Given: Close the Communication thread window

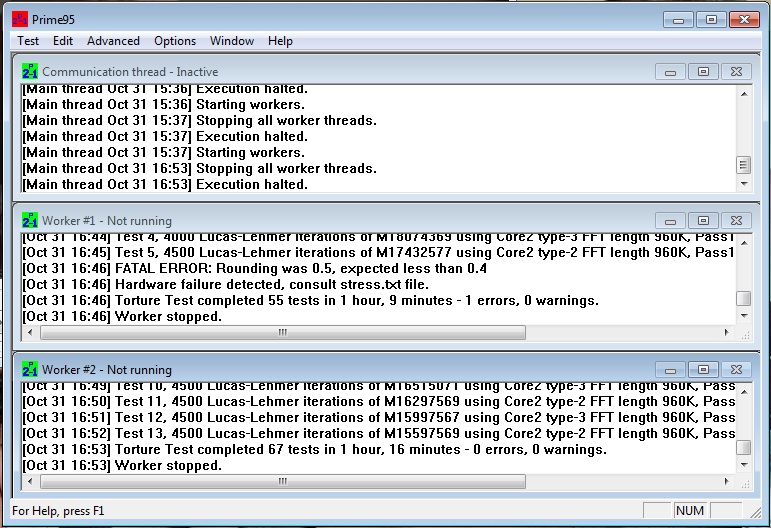Looking at the screenshot, I should [x=736, y=72].
